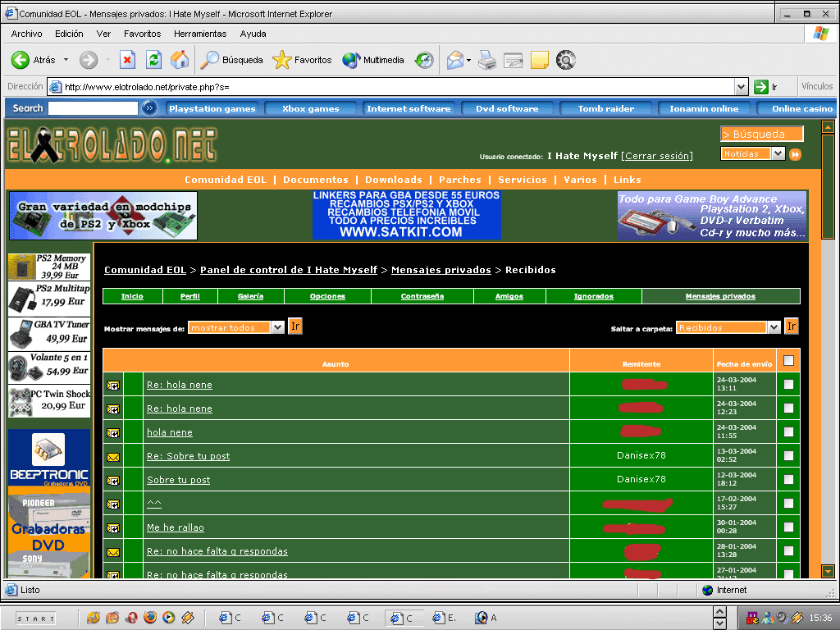Check the box for 'Sobre tu post' 12-03-2004
Image resolution: width=840 pixels, height=630 pixels.
pyautogui.click(x=788, y=479)
